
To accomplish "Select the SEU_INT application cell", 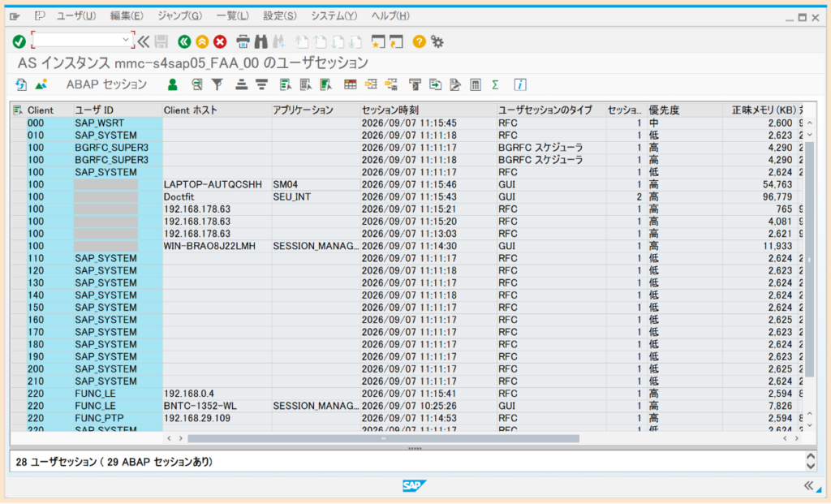I will [316, 196].
